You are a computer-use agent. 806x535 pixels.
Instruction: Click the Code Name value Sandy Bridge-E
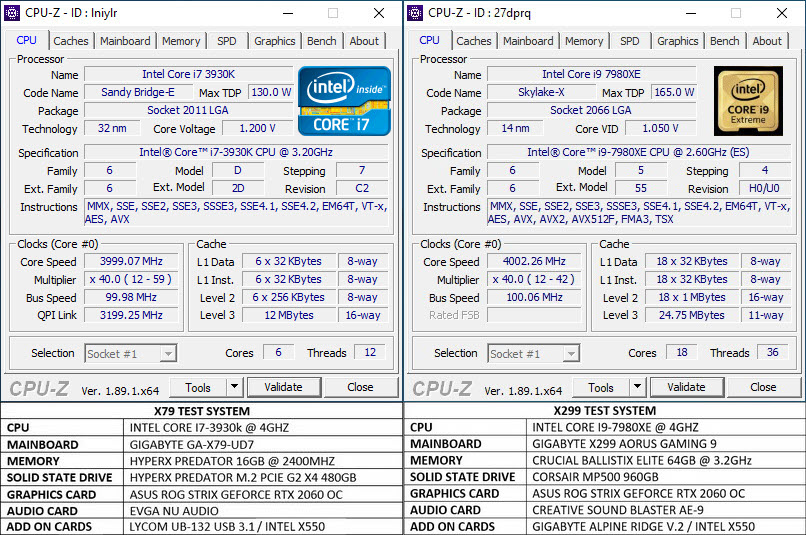point(138,92)
